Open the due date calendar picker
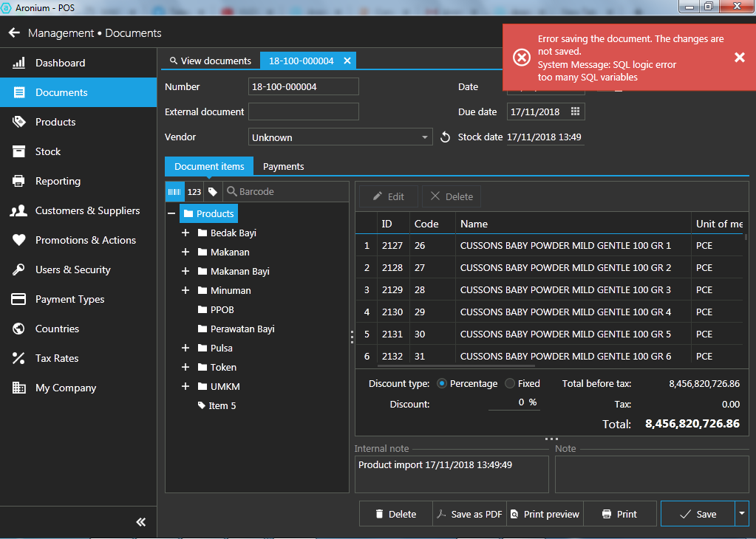The width and height of the screenshot is (756, 539). click(x=576, y=111)
